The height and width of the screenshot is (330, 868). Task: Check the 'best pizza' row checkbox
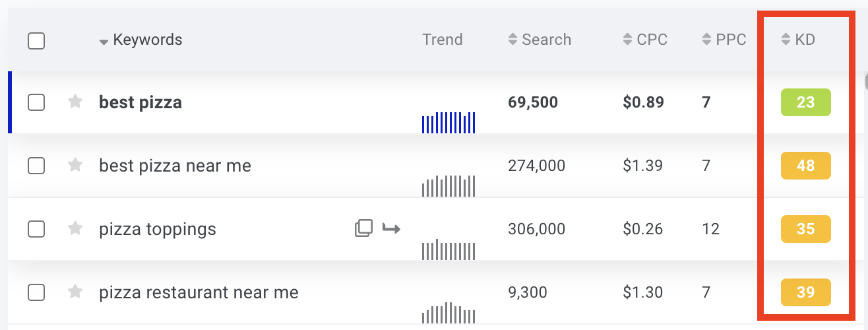(x=36, y=102)
